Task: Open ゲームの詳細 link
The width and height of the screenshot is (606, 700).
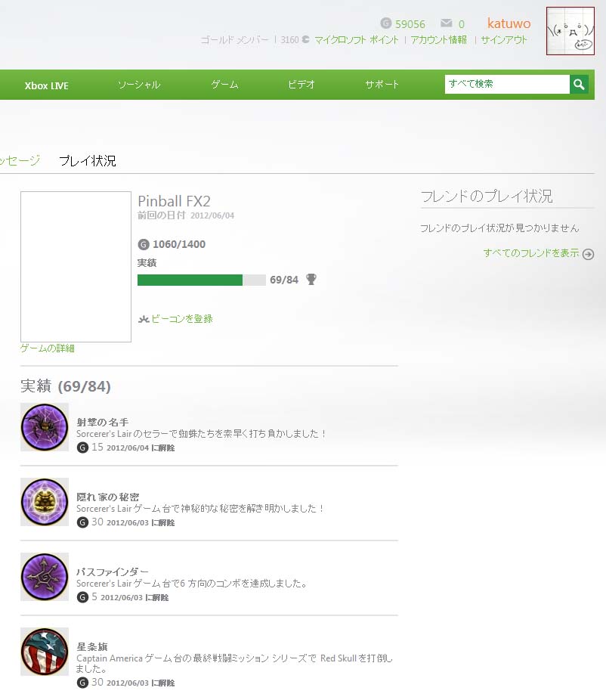Action: [48, 348]
